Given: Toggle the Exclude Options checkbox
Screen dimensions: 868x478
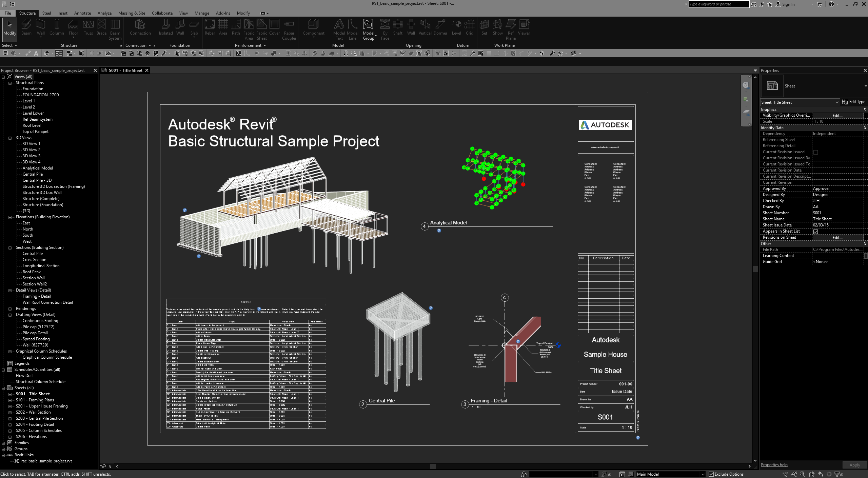Looking at the screenshot, I should pyautogui.click(x=711, y=474).
